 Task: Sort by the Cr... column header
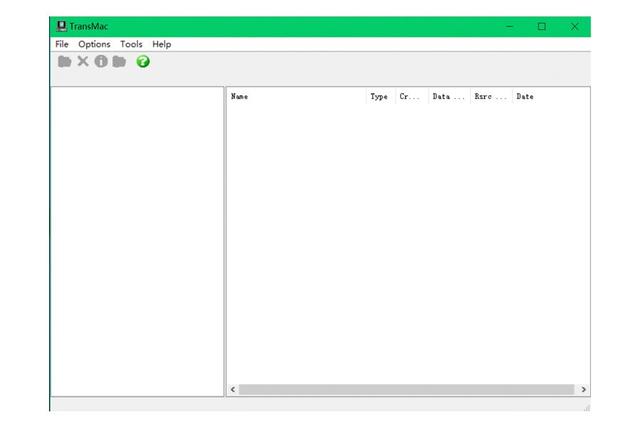click(x=412, y=97)
